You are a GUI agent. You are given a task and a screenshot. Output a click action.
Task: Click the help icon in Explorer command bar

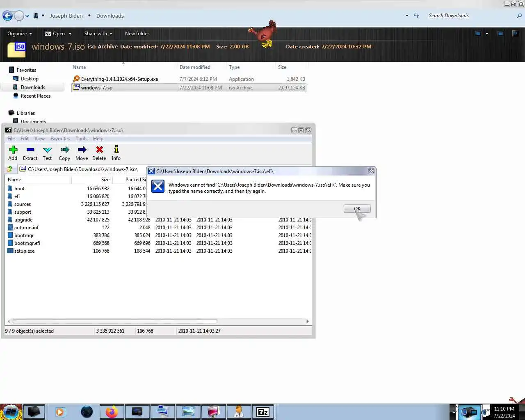pos(515,34)
